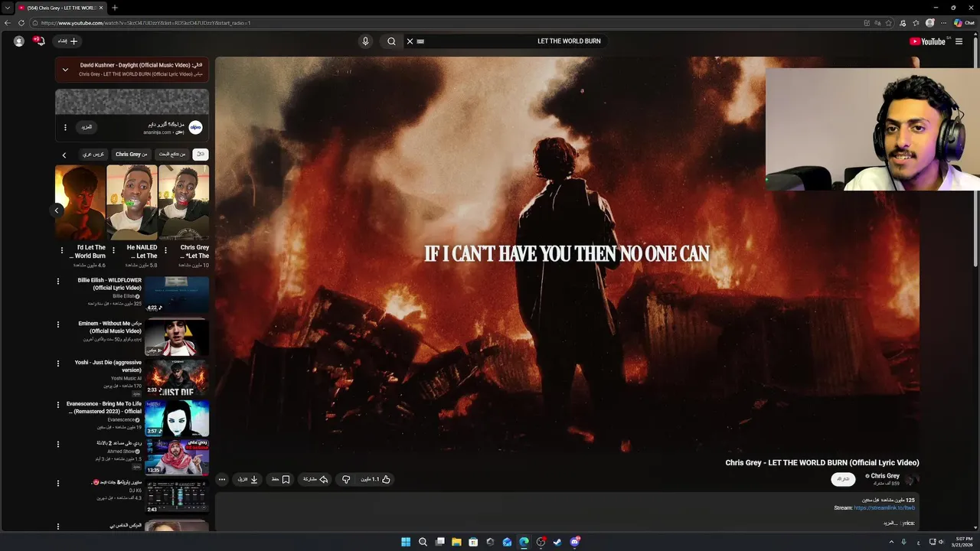Download the video with the download button
The image size is (980, 551).
click(248, 479)
